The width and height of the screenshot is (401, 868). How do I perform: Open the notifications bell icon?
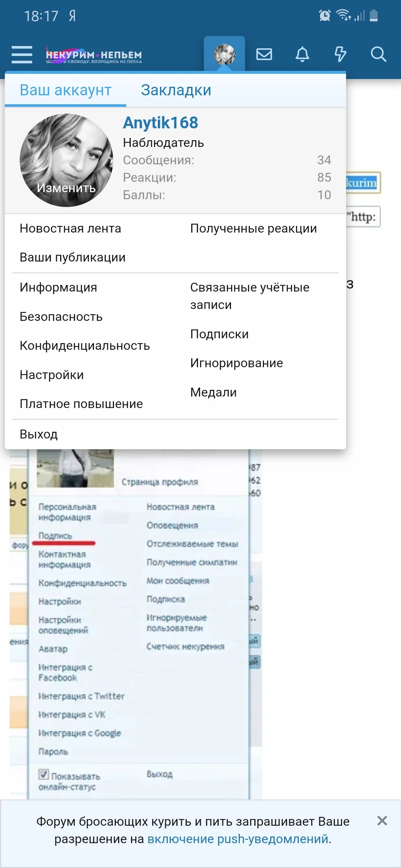(302, 55)
